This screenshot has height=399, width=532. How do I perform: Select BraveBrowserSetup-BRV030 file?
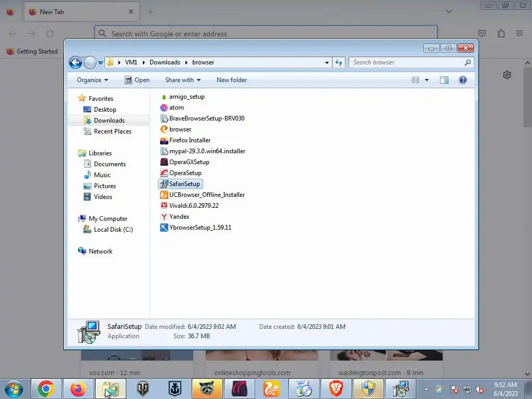coord(202,118)
